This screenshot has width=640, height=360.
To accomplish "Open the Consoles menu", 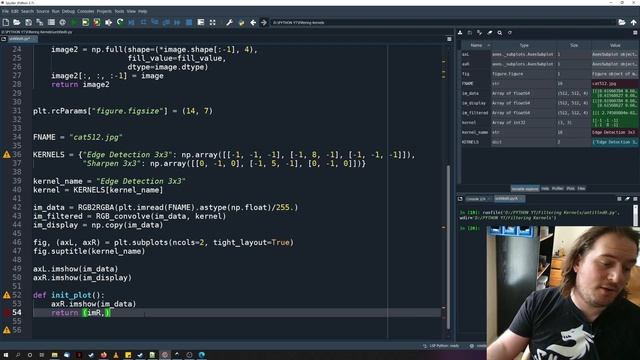I will tap(86, 11).
